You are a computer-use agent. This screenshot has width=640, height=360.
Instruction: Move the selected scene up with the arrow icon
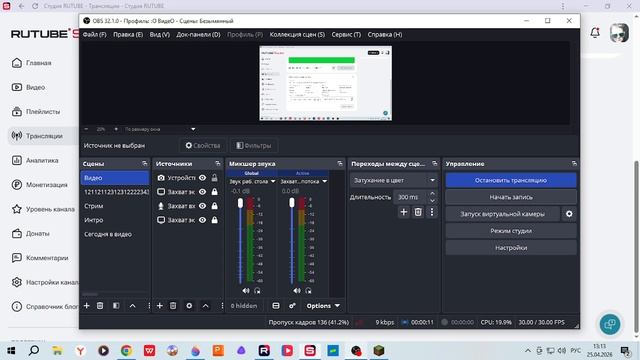click(133, 306)
